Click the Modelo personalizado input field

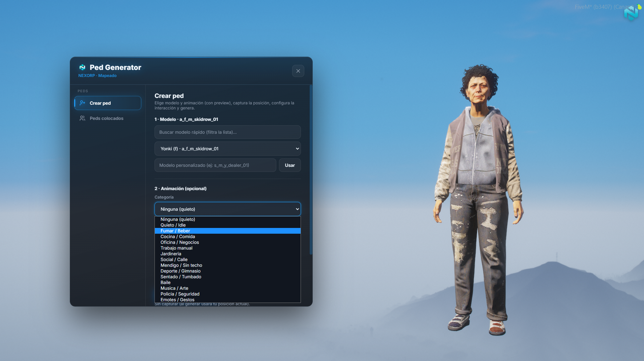[x=215, y=165]
